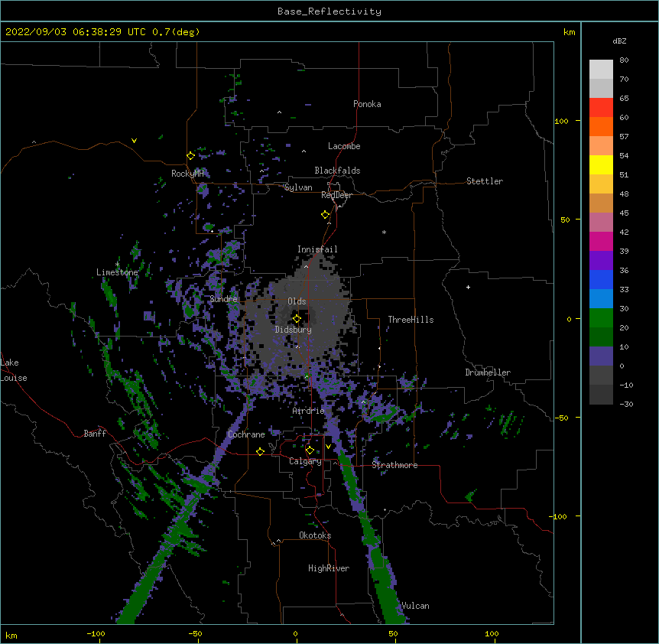659x644 pixels.
Task: Click the RockyMH label
Action: pyautogui.click(x=187, y=174)
